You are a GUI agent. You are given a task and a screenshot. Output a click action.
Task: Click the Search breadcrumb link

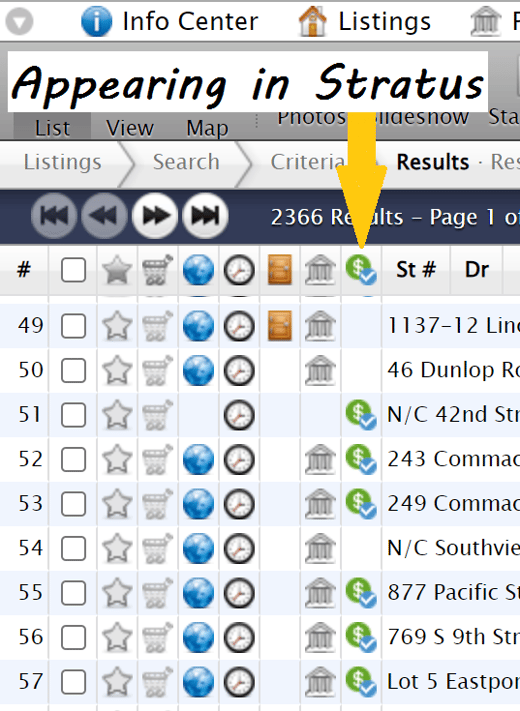[x=186, y=162]
